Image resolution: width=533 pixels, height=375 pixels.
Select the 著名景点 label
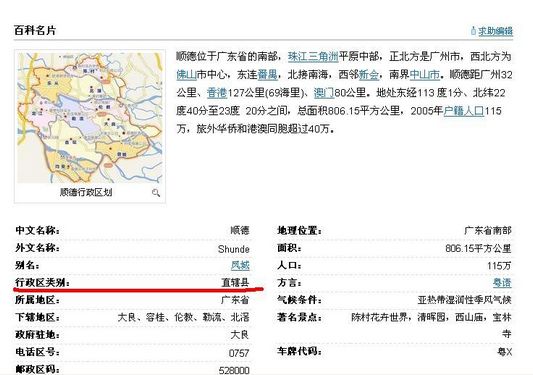click(x=299, y=318)
